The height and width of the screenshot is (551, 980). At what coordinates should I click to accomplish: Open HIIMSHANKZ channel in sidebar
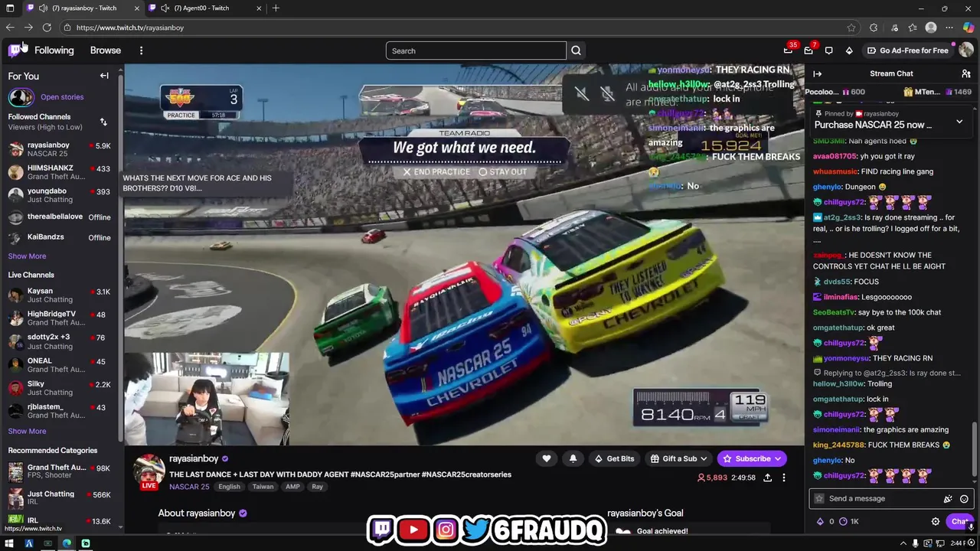(x=60, y=172)
